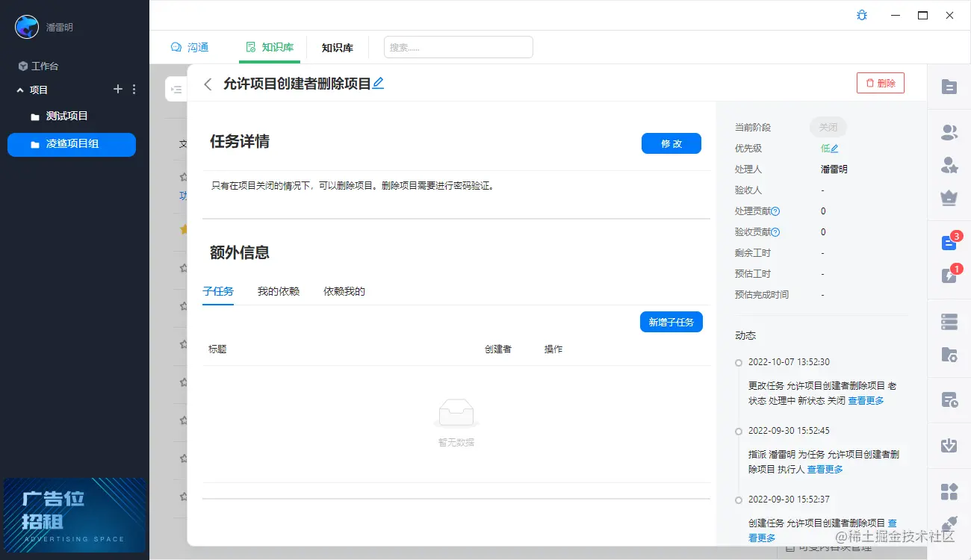Switch to the green 知识库 tab
971x560 pixels.
[270, 47]
